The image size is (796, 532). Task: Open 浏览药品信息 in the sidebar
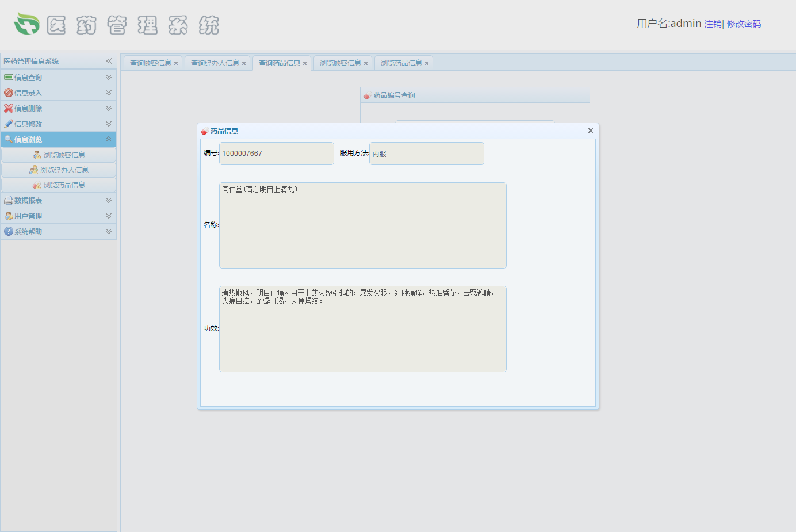coord(59,185)
